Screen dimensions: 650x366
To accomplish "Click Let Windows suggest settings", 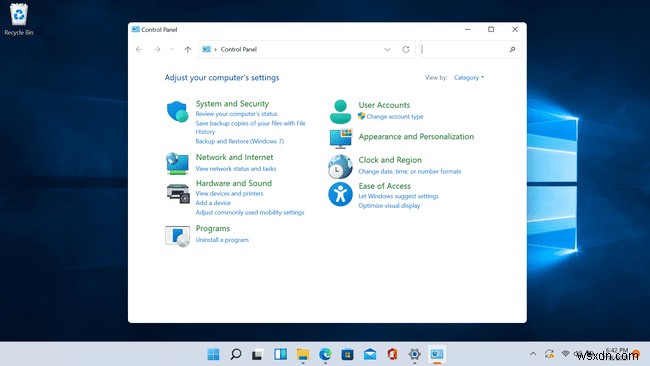I will (398, 196).
